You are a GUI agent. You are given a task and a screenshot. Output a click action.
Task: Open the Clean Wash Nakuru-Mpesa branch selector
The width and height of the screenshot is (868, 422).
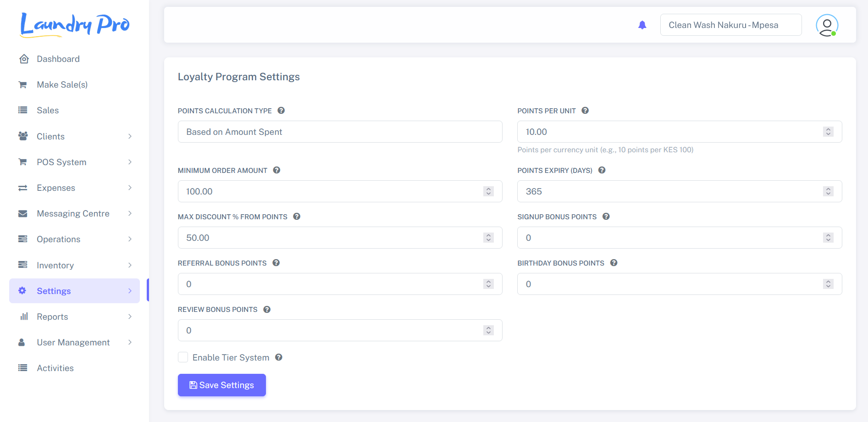[x=731, y=25]
